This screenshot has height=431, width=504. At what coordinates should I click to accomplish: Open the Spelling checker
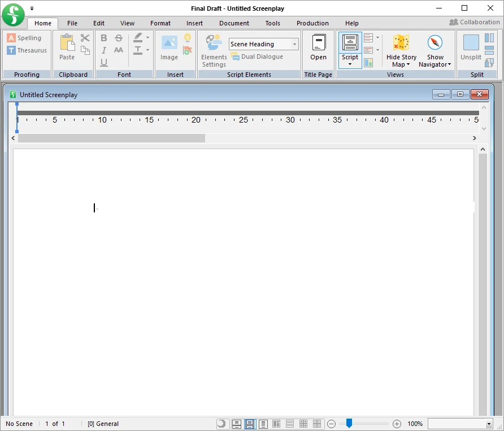(24, 38)
